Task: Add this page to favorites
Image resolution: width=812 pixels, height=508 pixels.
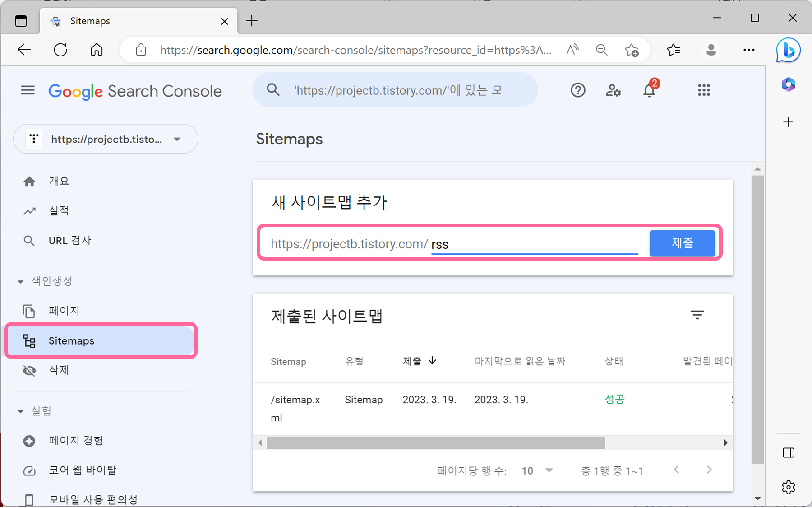Action: (x=632, y=50)
